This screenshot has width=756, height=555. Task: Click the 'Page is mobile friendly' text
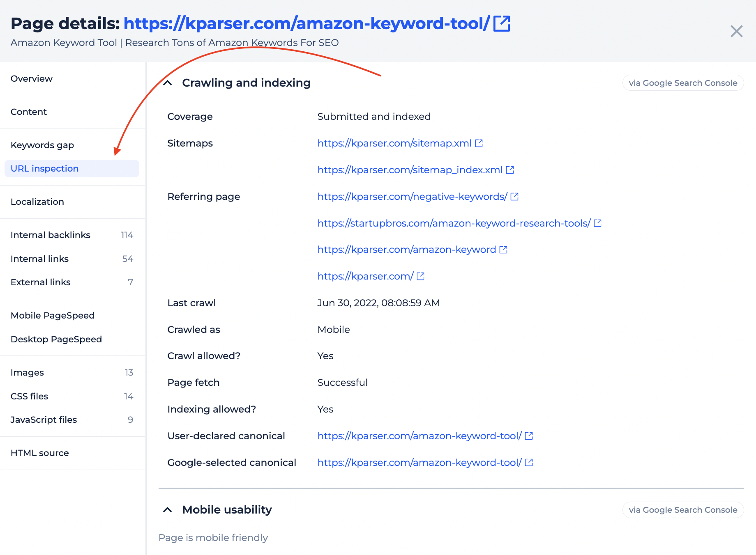pos(213,538)
